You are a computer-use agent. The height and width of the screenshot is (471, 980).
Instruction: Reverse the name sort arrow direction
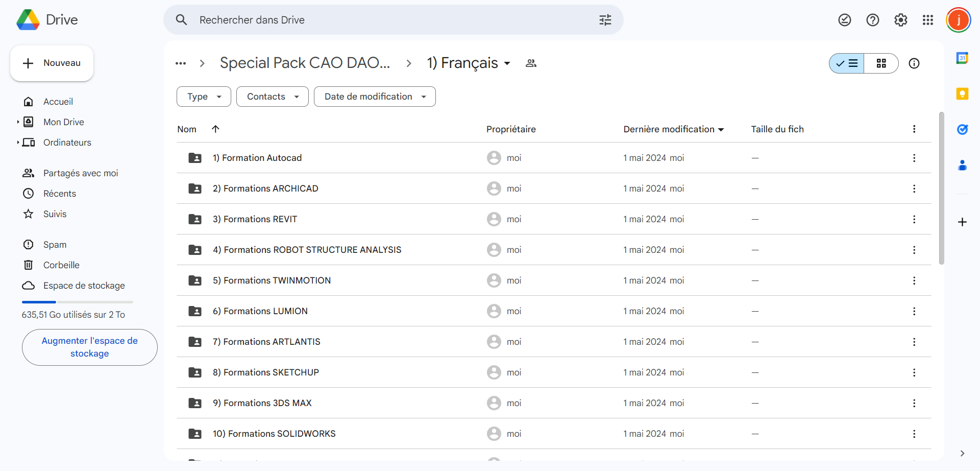pyautogui.click(x=215, y=129)
